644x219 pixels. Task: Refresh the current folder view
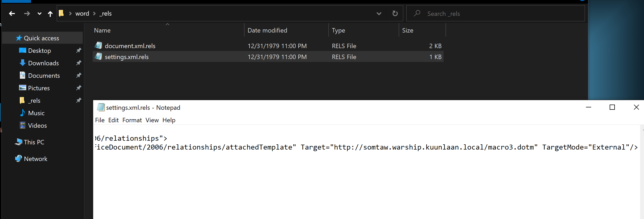[x=395, y=14]
